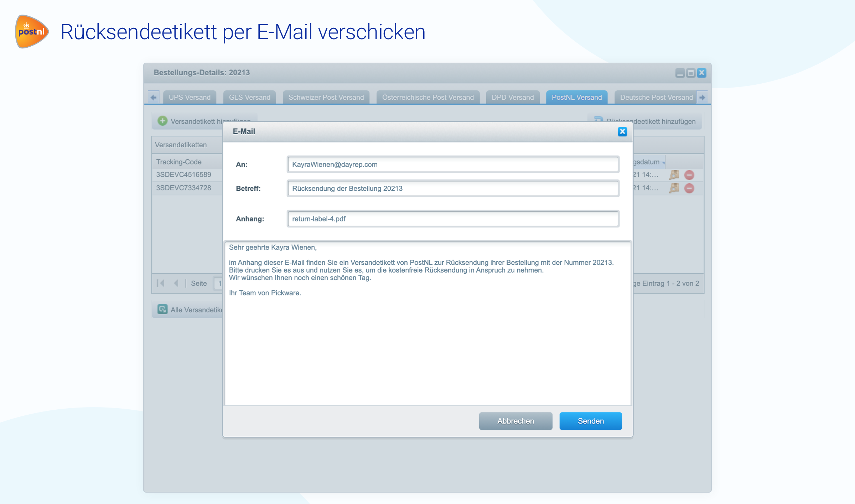Click the Tracking-Code column header

pos(187,162)
